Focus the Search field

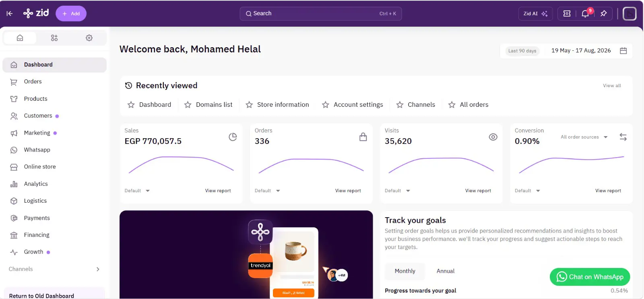click(321, 14)
